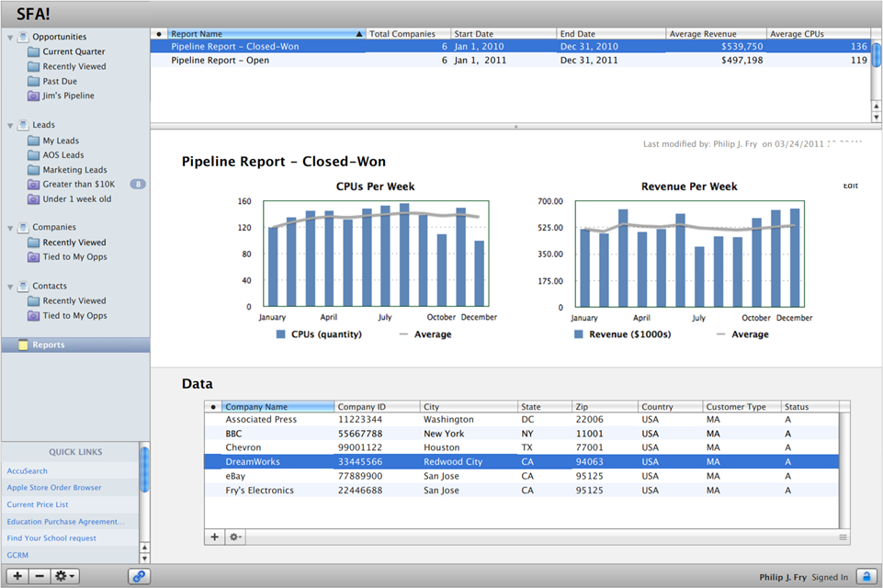This screenshot has width=883, height=588.
Task: Open the Data table gear dropdown
Action: (236, 537)
